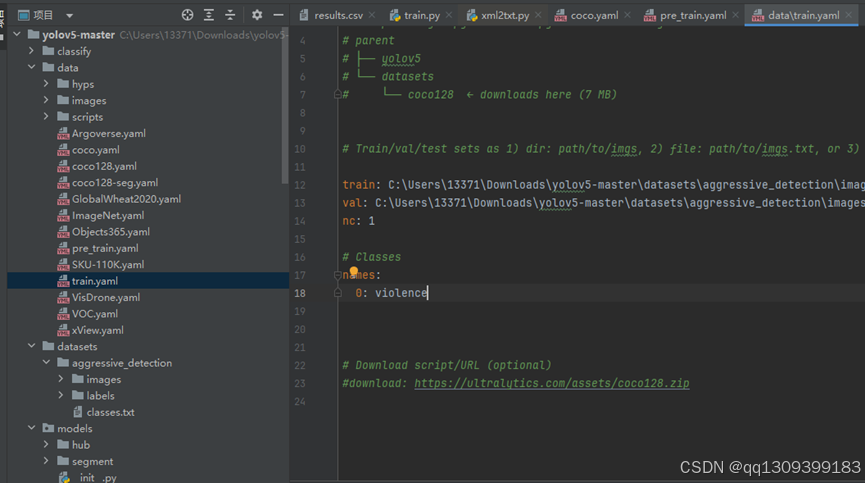Expand the scripts folder

click(46, 116)
